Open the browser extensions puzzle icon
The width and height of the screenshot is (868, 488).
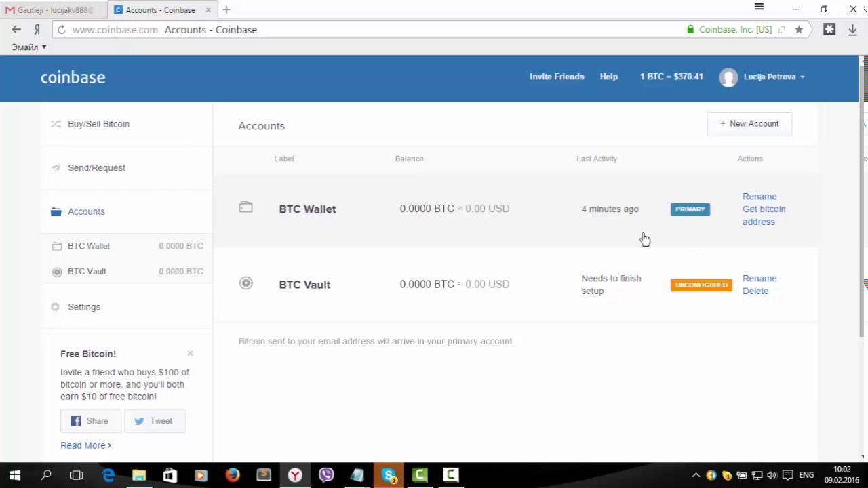click(829, 29)
